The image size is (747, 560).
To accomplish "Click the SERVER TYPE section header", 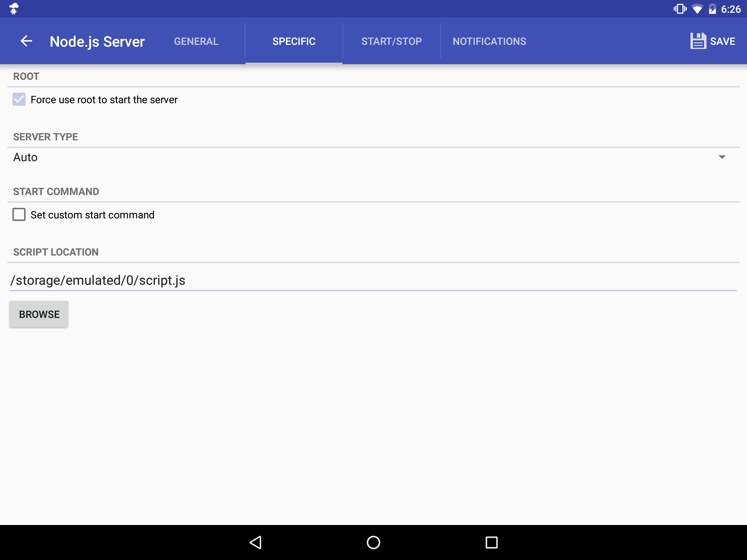I will (46, 137).
